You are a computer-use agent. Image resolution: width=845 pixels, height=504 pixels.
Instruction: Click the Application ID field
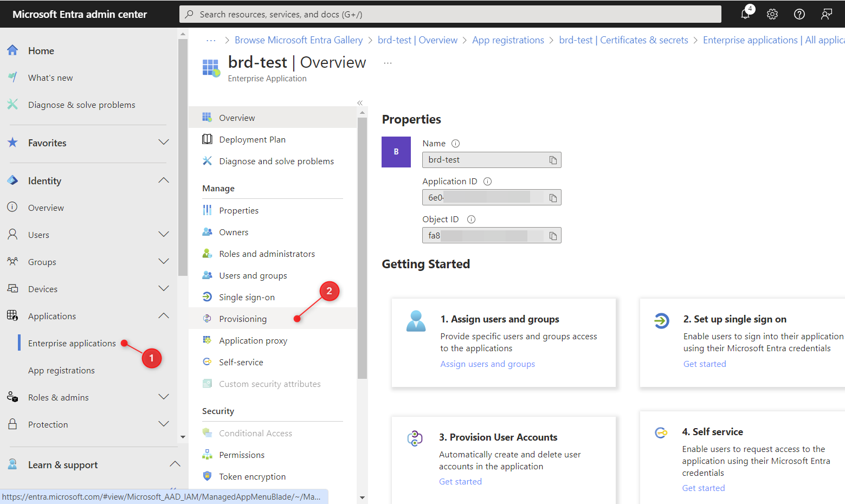492,197
